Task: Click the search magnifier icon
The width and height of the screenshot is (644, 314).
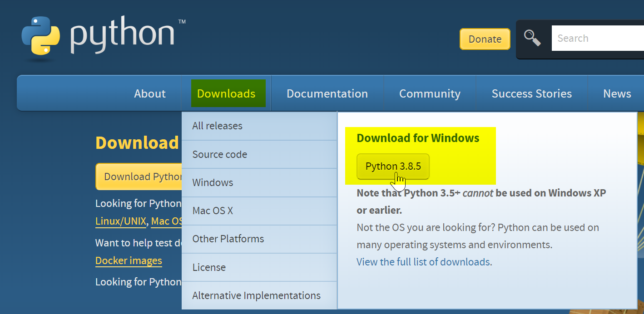Action: click(533, 39)
